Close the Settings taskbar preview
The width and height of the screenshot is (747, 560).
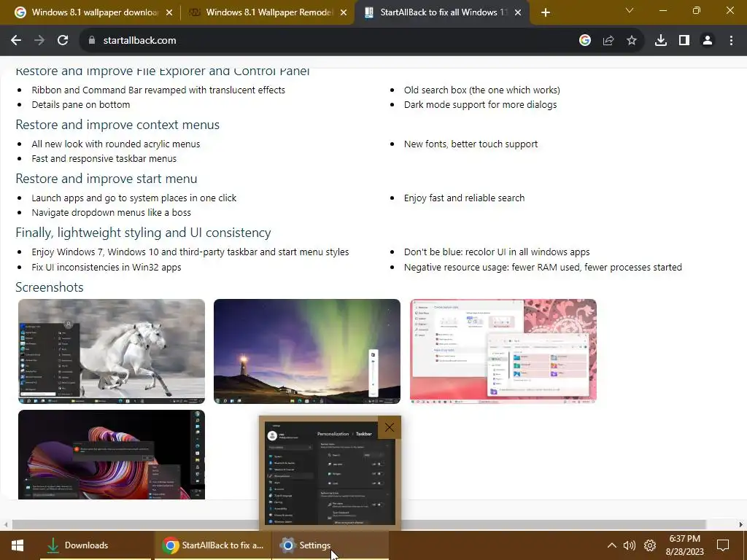(x=390, y=427)
